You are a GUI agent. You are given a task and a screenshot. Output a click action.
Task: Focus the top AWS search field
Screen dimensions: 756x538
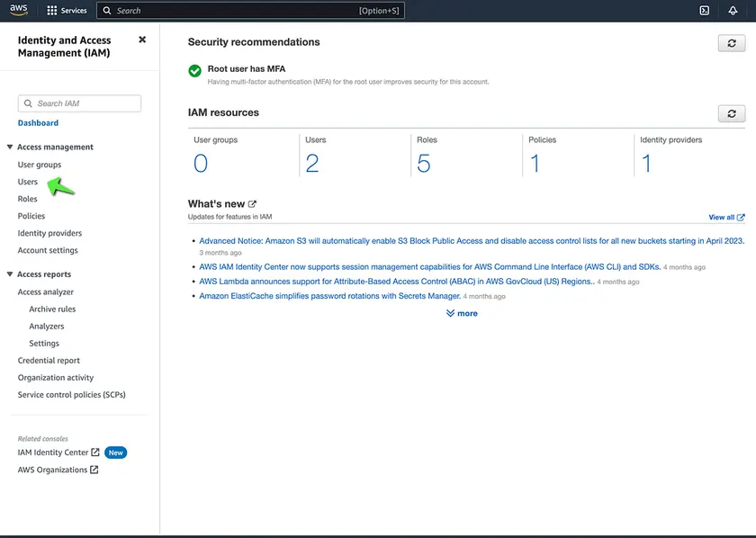click(x=250, y=11)
